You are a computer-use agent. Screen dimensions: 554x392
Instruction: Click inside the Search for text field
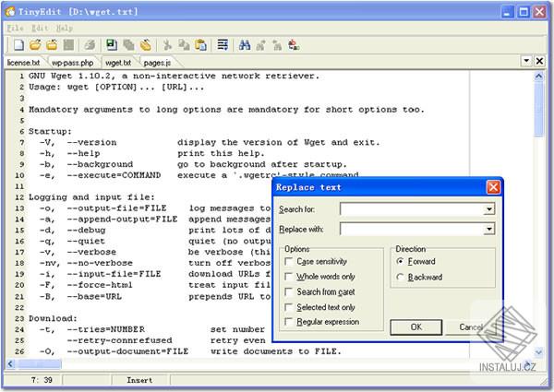point(411,209)
